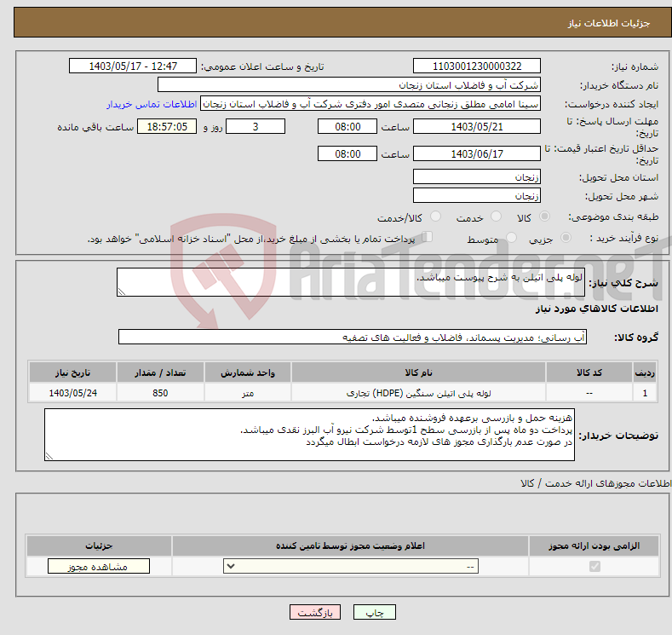
Task: Click the resize handle of general description area
Action: (x=122, y=292)
